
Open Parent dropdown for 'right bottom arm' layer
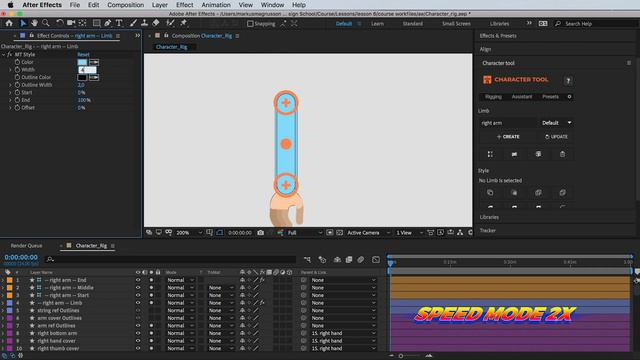tap(343, 333)
